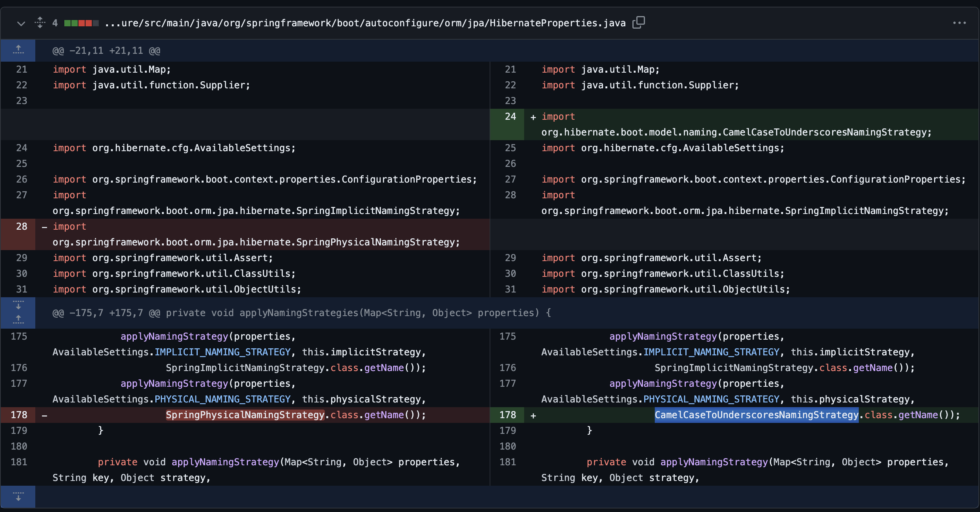Viewport: 980px width, 512px height.
Task: Click added line number 178 on right
Action: [508, 415]
